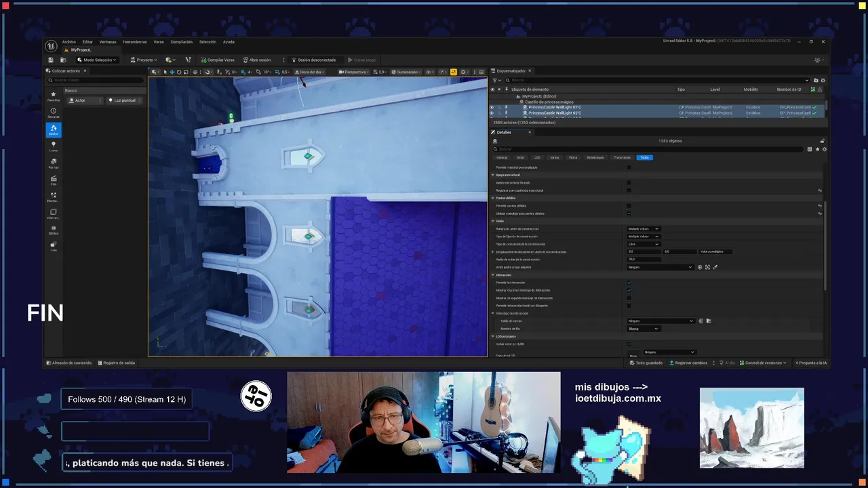
Task: Click the Details lock icon
Action: (823, 141)
